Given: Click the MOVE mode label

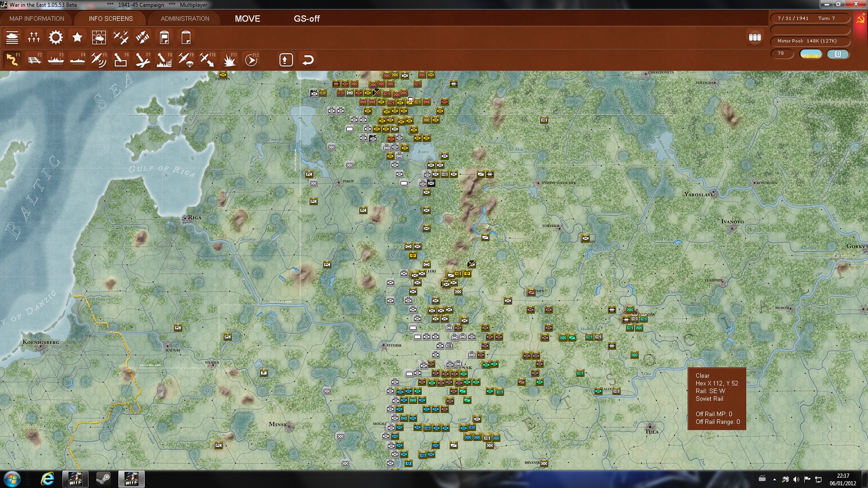Looking at the screenshot, I should (247, 19).
